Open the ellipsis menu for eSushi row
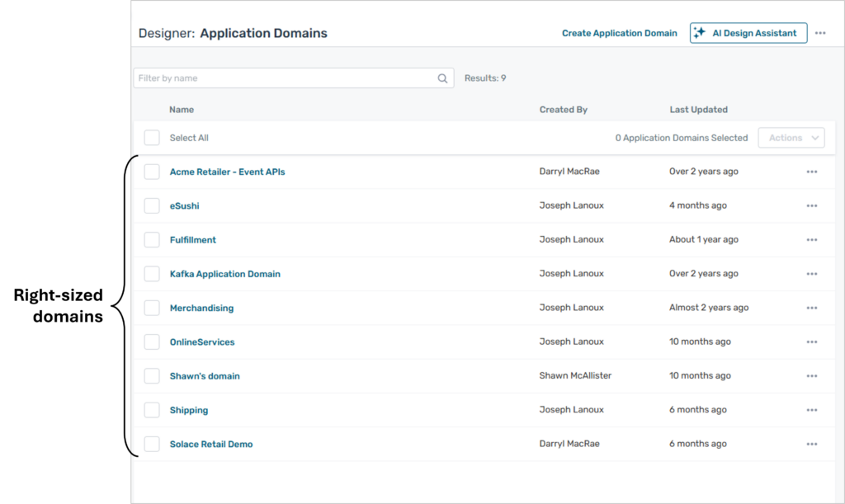The width and height of the screenshot is (845, 504). pyautogui.click(x=811, y=205)
